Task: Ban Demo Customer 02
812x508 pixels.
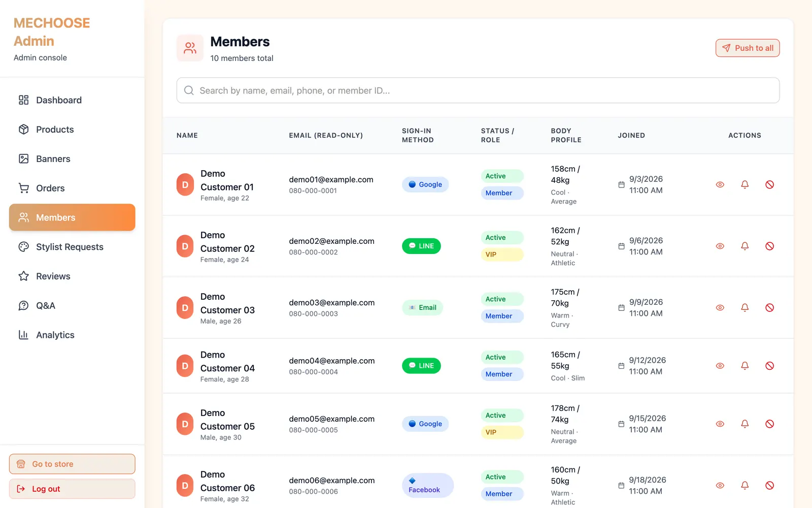Action: point(769,246)
